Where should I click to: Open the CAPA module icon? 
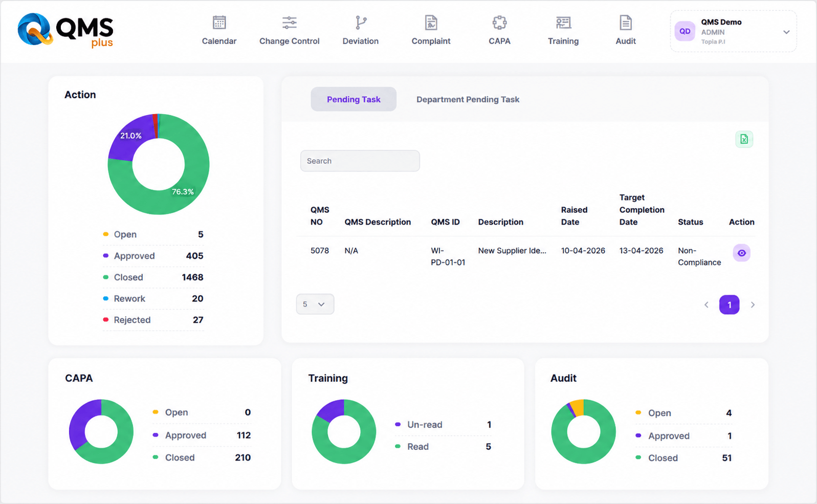[499, 23]
